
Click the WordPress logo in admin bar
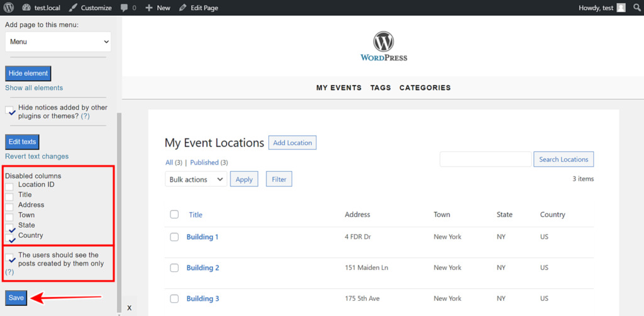pyautogui.click(x=9, y=8)
